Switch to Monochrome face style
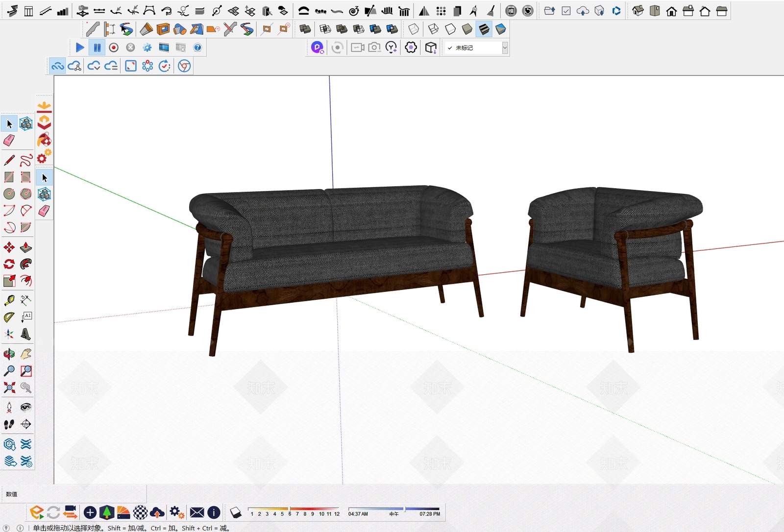 500,29
